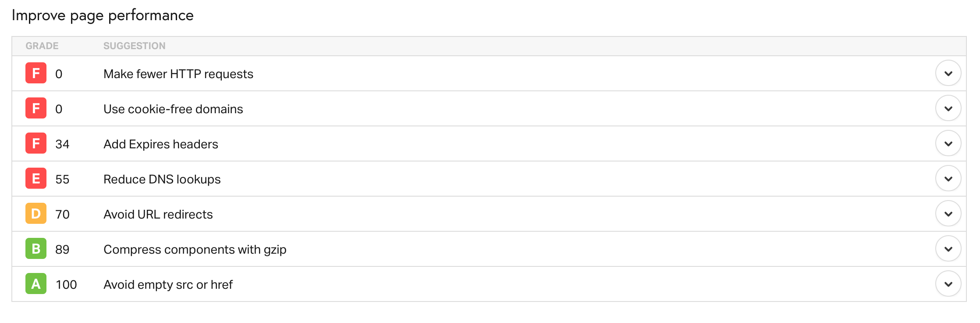Screen dimensions: 980x323
Task: Click the orange D grade badge
Action: 36,214
